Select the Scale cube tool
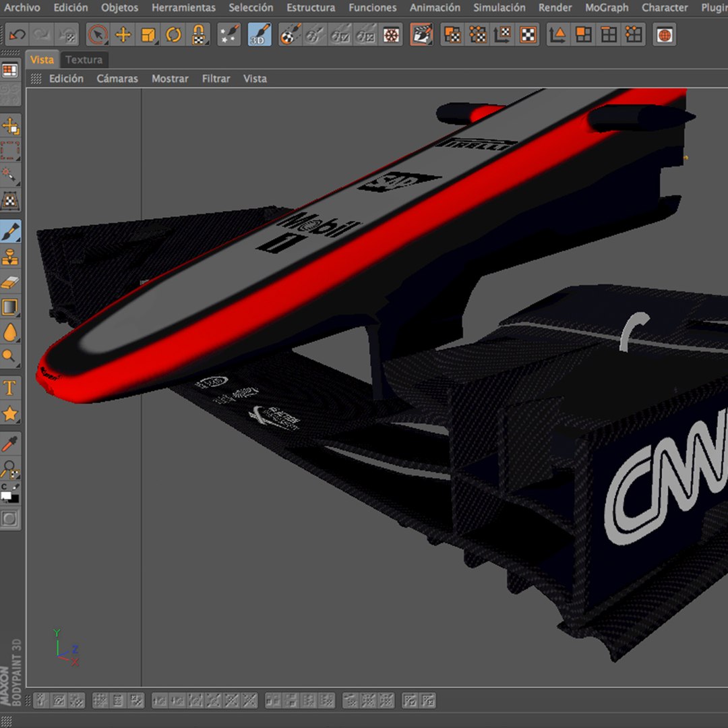Viewport: 728px width, 728px height. coord(148,35)
